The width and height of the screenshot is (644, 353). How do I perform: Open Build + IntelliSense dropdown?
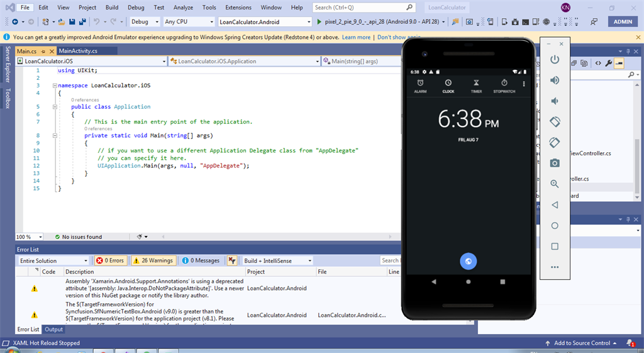277,261
